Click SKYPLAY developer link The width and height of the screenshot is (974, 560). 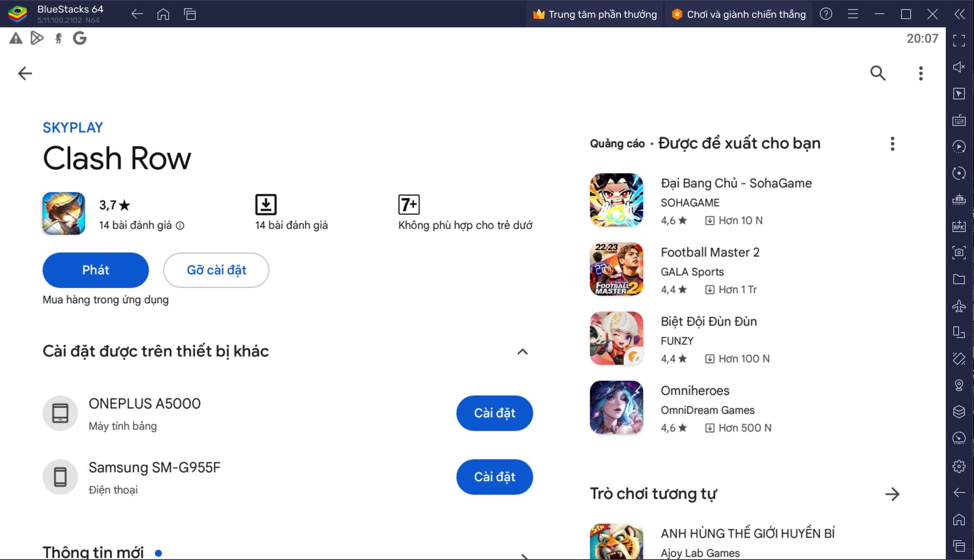[72, 126]
